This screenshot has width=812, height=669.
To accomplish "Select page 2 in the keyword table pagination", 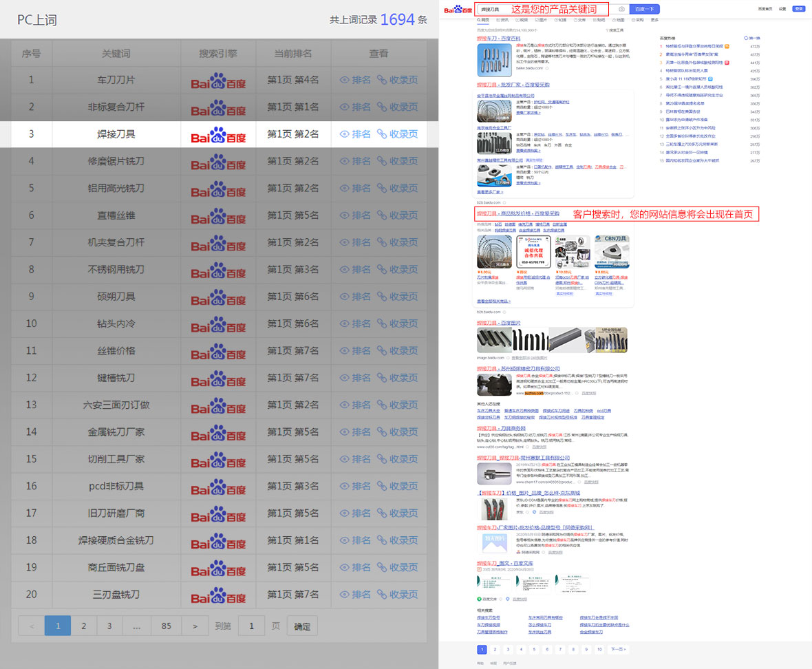I will point(84,626).
